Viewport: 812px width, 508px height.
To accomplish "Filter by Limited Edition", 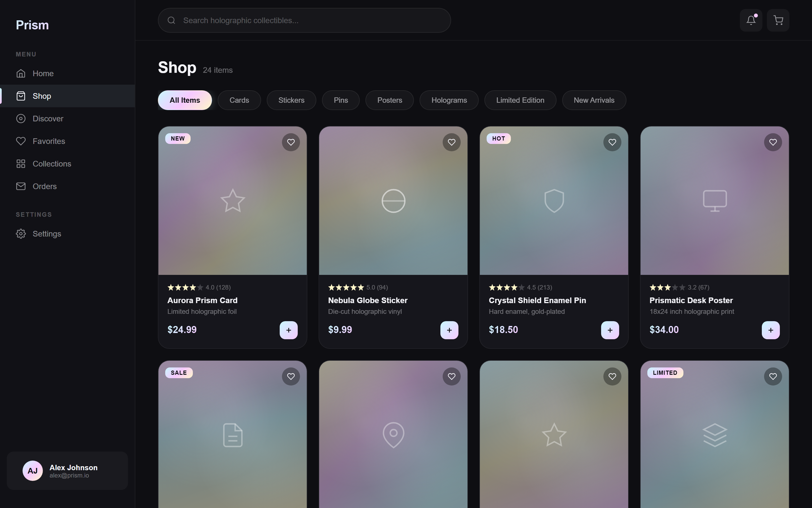I will [x=520, y=100].
